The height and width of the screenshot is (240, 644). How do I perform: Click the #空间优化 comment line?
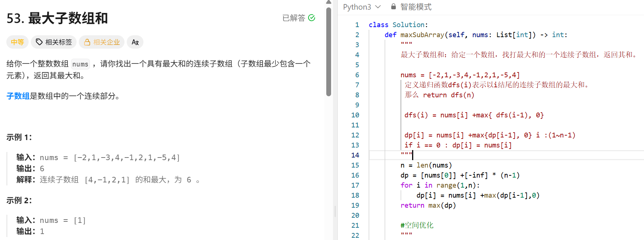pos(417,226)
